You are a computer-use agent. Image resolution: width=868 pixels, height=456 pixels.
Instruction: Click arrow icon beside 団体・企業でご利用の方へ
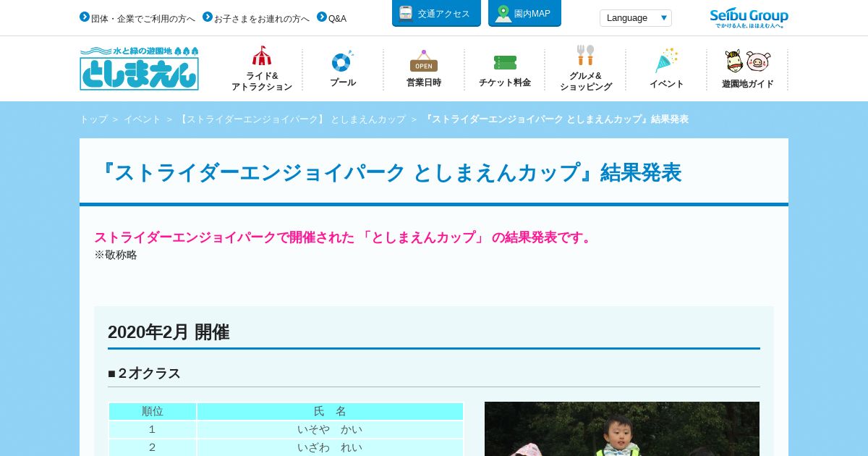point(85,17)
